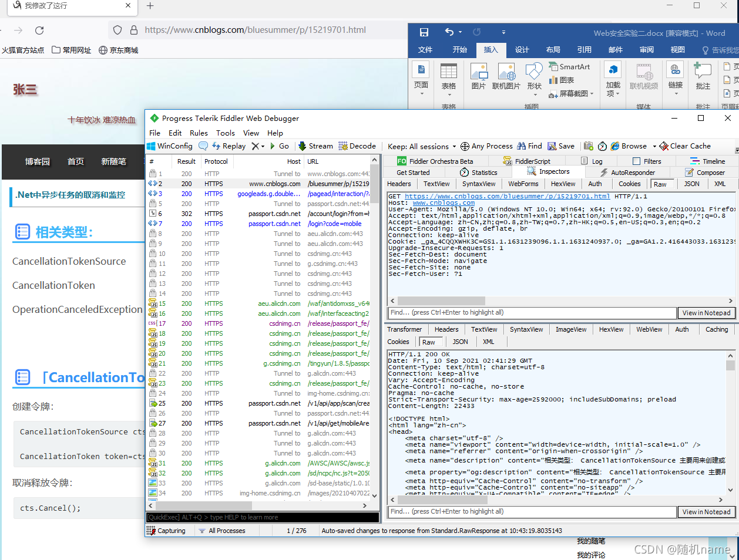Click the shield tracking protection icon in Firefox
739x560 pixels.
pyautogui.click(x=117, y=30)
